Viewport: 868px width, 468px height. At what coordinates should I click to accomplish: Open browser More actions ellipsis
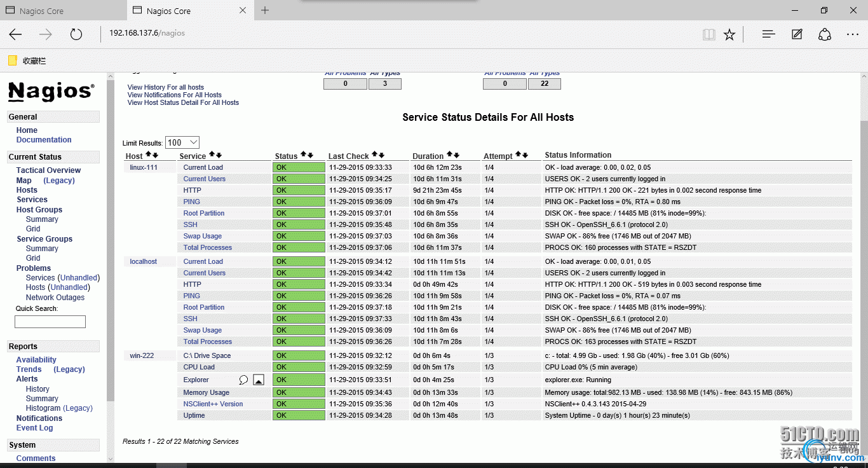click(x=853, y=34)
